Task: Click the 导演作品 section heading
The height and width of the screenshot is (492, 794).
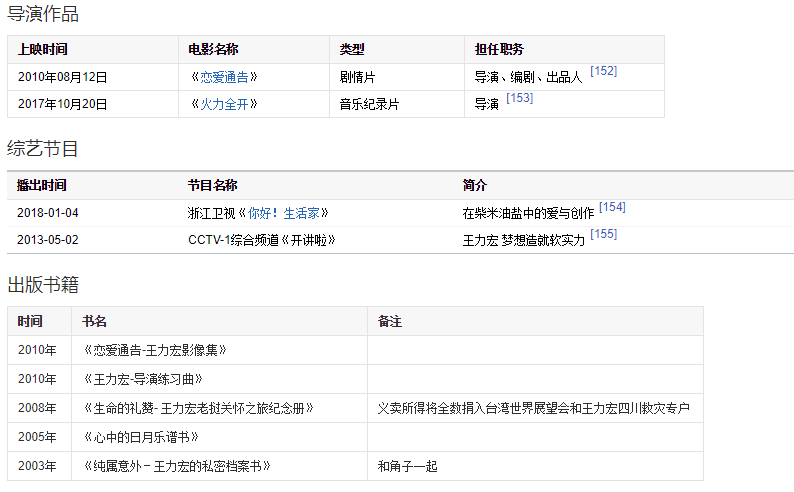Action: [43, 14]
